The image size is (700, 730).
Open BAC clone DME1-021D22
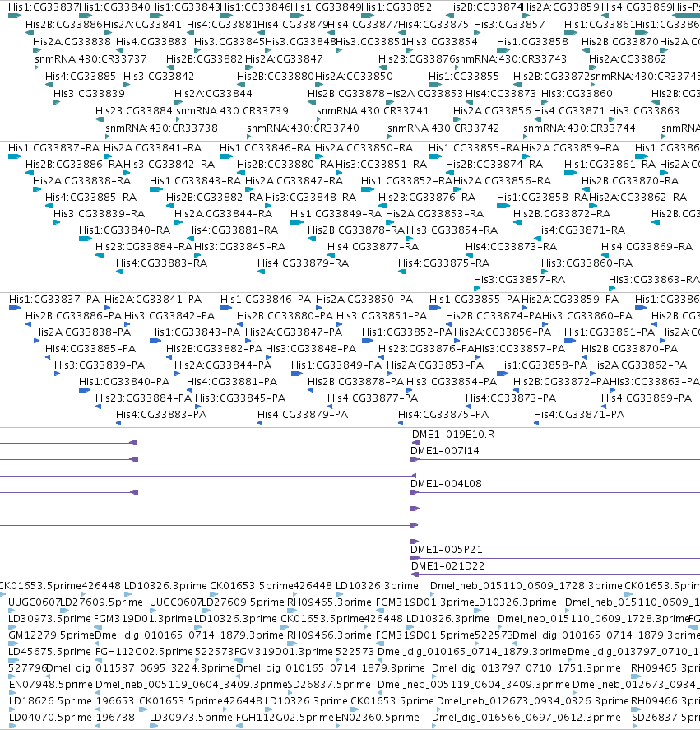click(x=447, y=566)
